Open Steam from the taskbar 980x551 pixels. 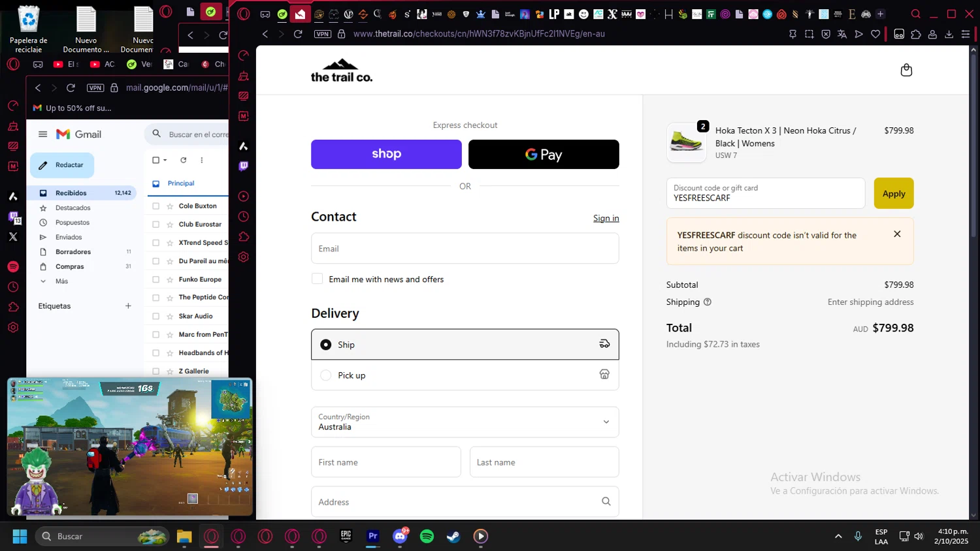click(x=453, y=536)
